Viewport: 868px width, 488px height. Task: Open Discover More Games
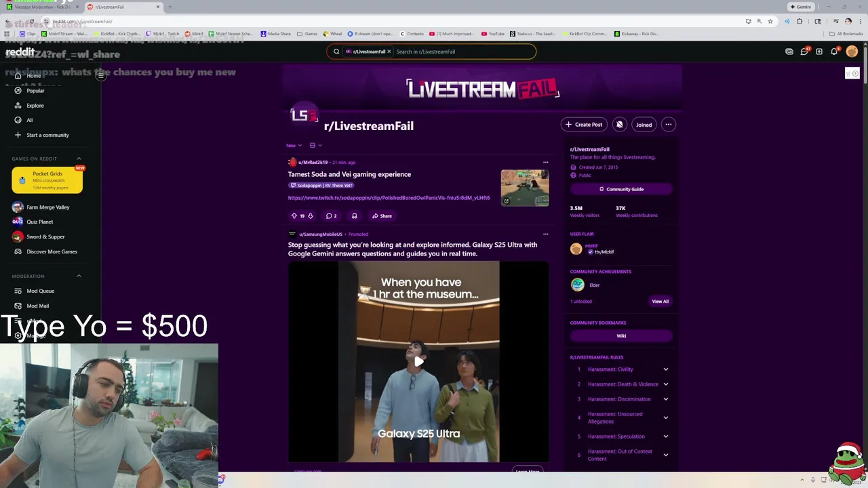(52, 251)
